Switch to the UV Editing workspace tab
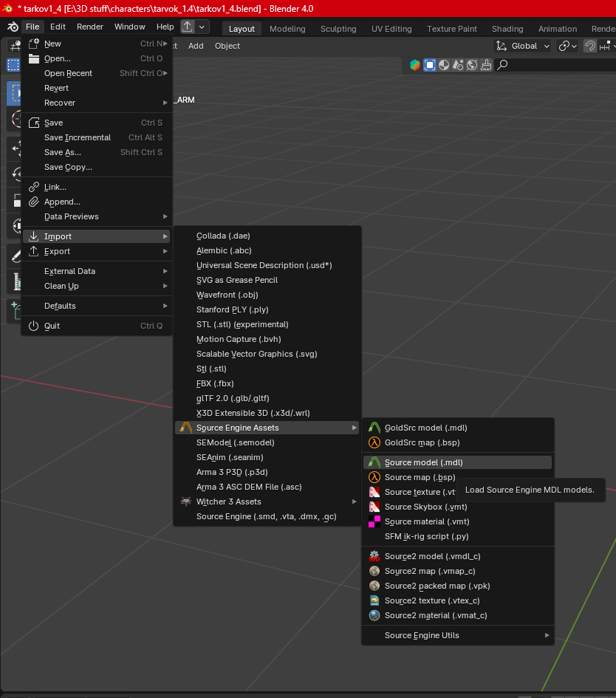 (x=391, y=29)
